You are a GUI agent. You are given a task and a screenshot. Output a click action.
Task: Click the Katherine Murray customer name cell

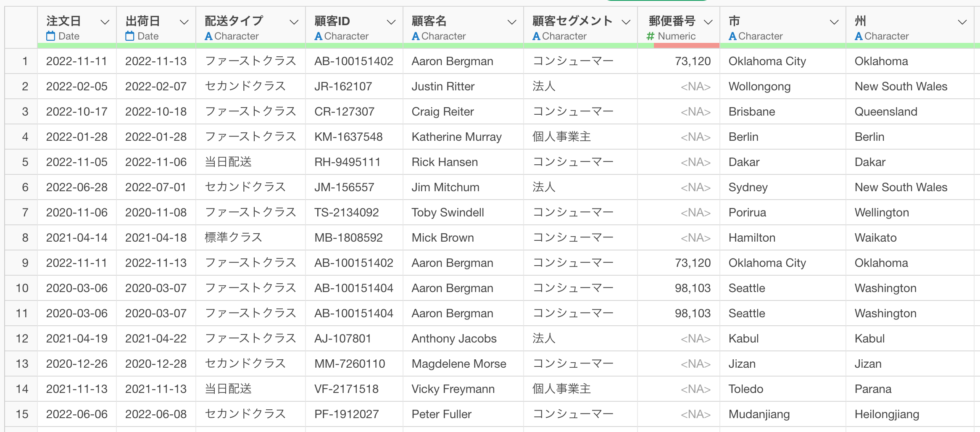456,137
